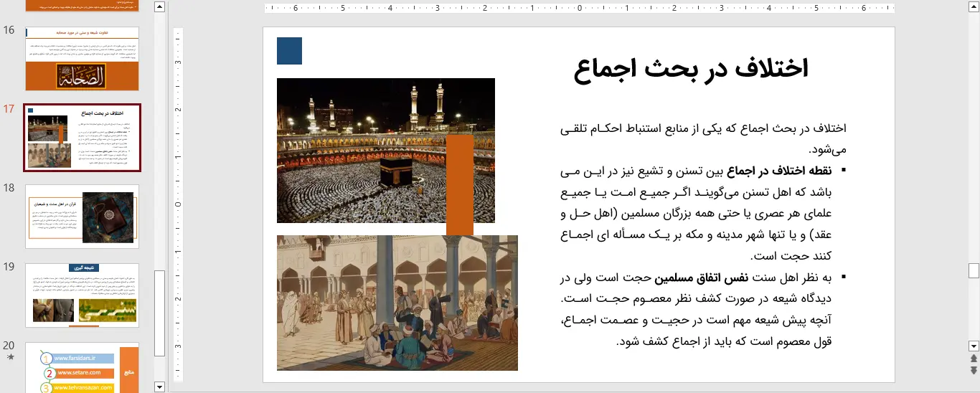Click the main editor scrollbar up arrow

pos(974,8)
